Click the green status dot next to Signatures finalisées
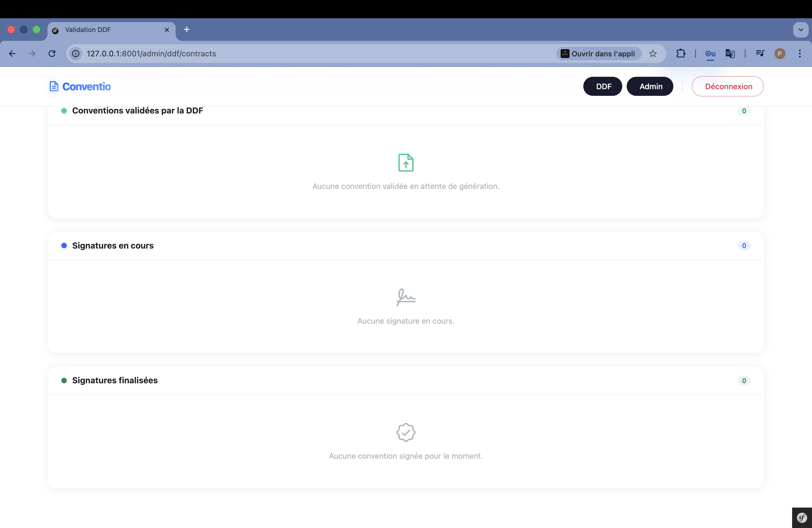 point(64,381)
